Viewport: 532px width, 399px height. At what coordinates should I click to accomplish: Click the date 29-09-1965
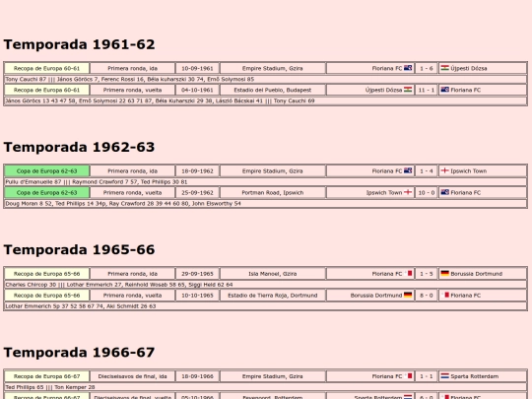197,274
